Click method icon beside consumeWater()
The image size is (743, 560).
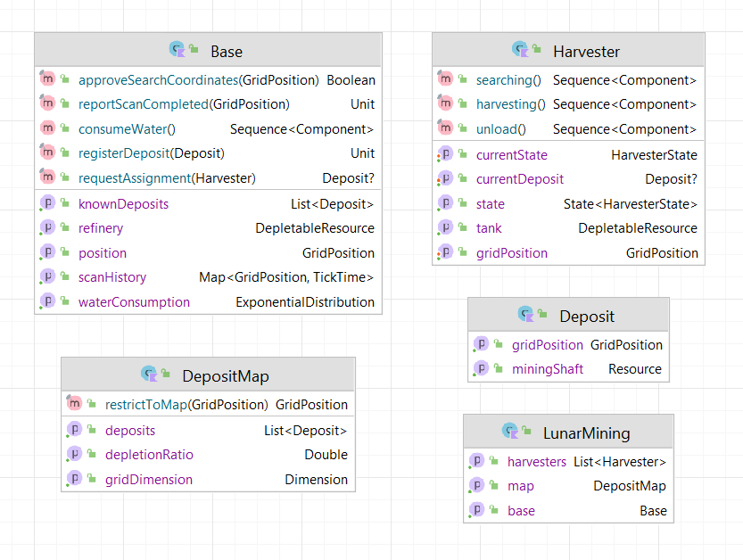point(47,128)
